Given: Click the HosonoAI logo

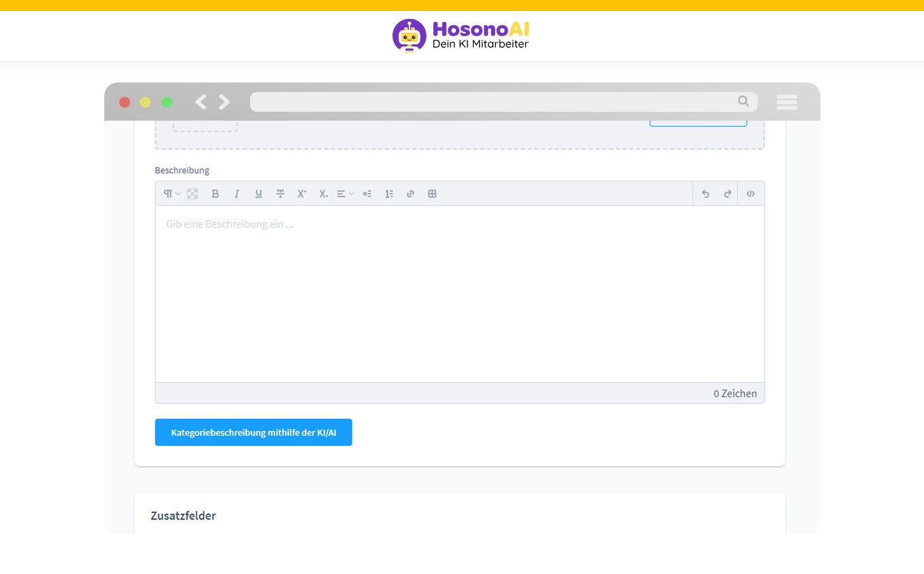Looking at the screenshot, I should 461,35.
